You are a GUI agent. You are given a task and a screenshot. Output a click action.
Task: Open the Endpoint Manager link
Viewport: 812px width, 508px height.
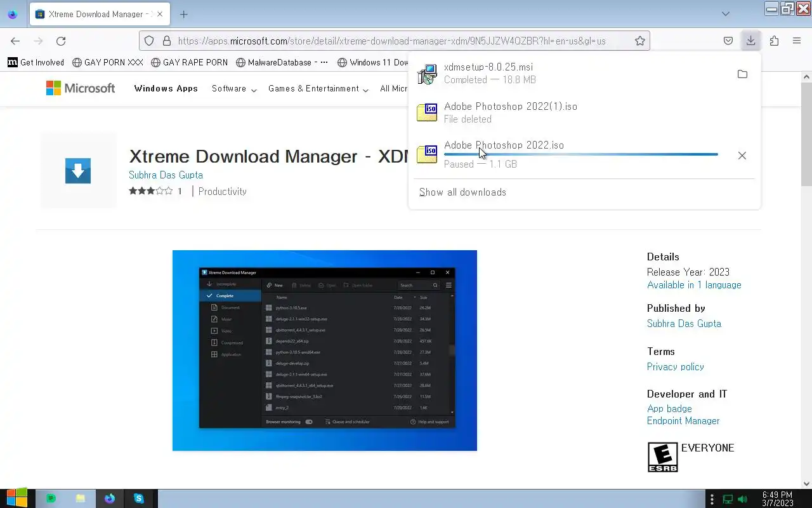(x=683, y=421)
